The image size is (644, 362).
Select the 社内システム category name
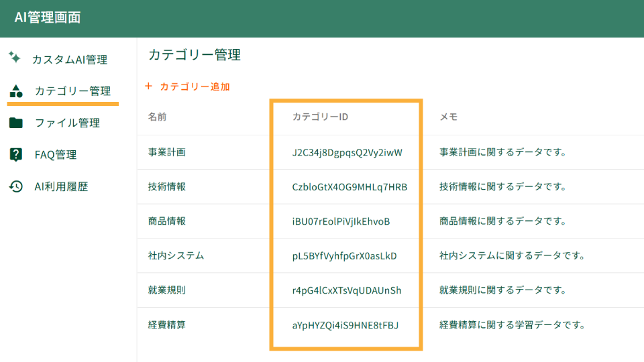point(176,256)
